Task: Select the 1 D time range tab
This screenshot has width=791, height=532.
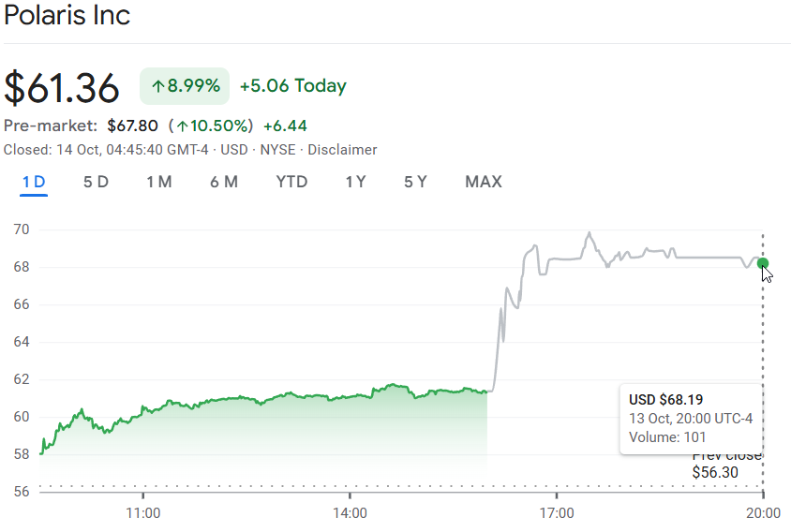Action: [34, 182]
